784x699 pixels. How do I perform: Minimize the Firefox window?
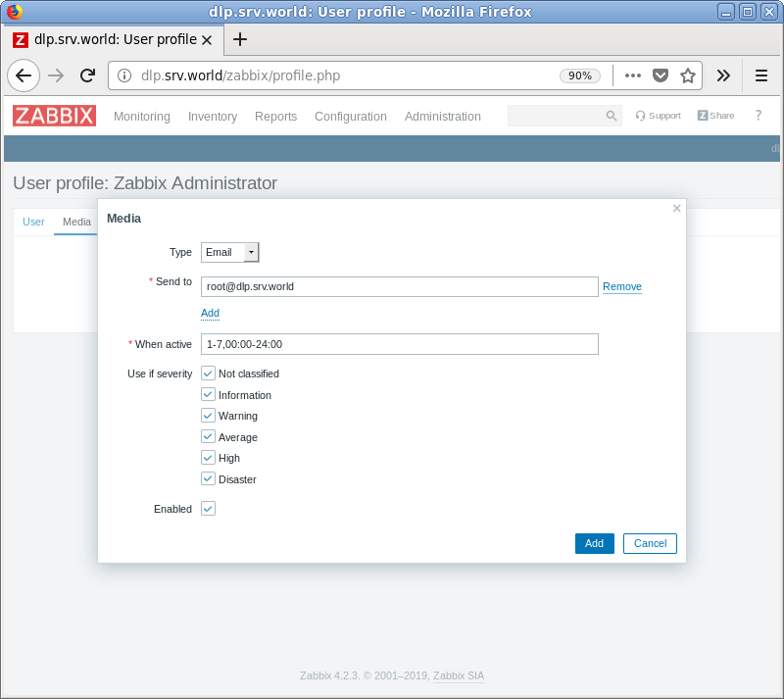coord(725,12)
